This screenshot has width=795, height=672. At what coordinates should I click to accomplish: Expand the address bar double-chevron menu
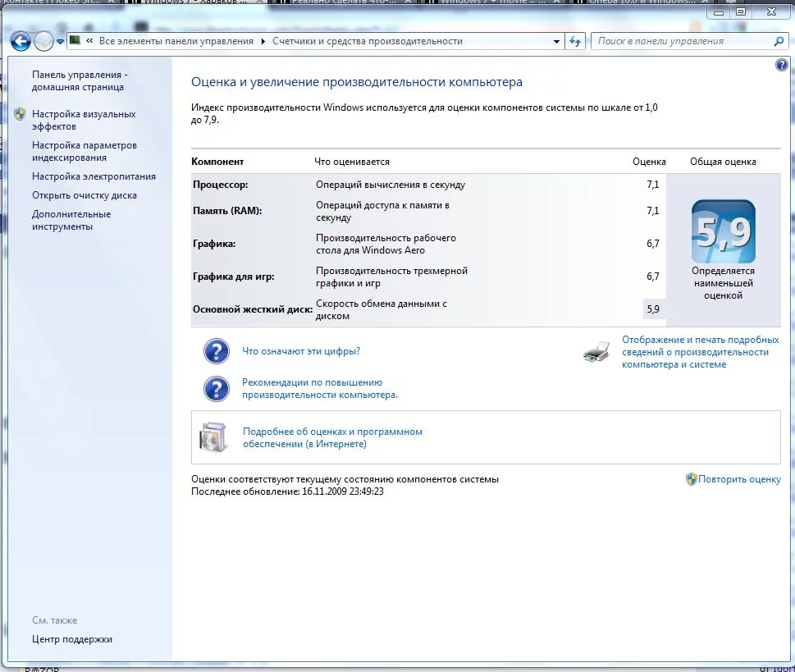(89, 41)
